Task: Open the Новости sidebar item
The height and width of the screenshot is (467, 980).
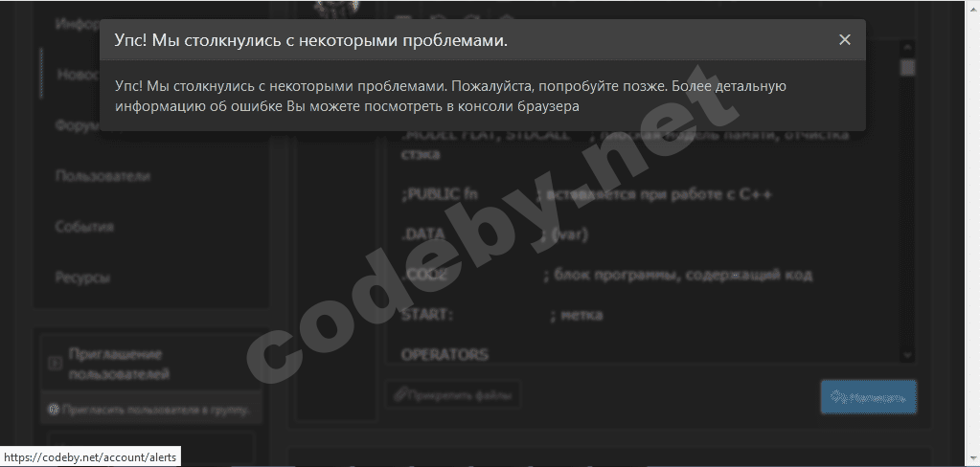Action: point(79,75)
